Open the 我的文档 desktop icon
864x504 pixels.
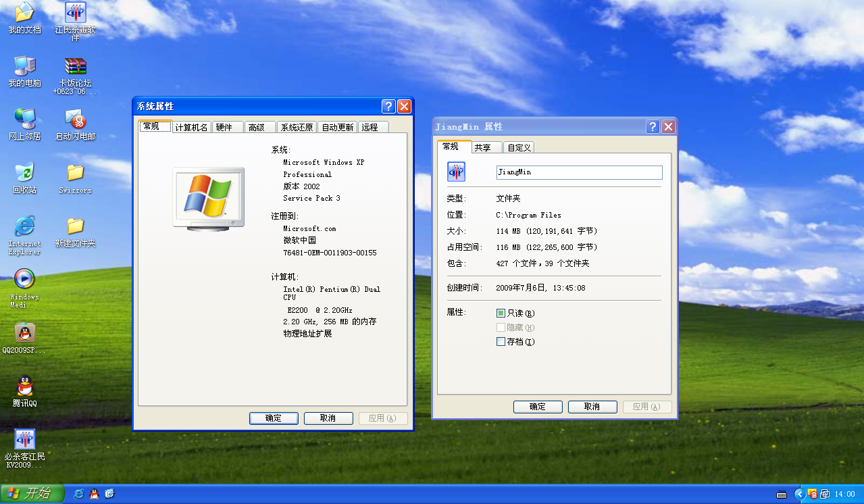(x=24, y=18)
